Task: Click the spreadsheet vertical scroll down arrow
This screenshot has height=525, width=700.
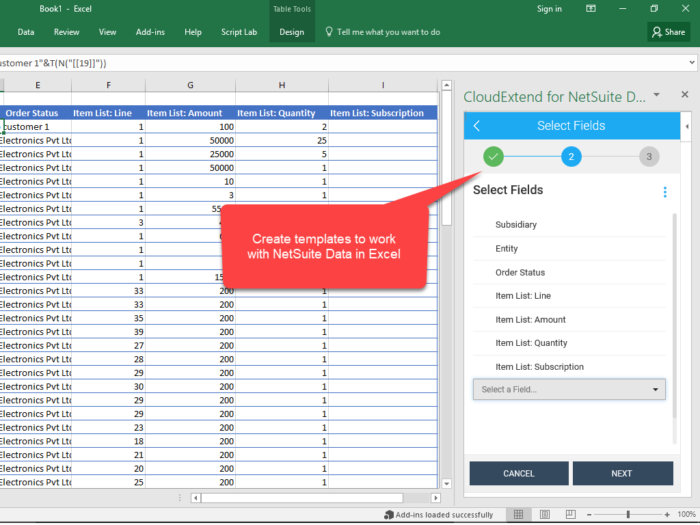Action: [446, 483]
